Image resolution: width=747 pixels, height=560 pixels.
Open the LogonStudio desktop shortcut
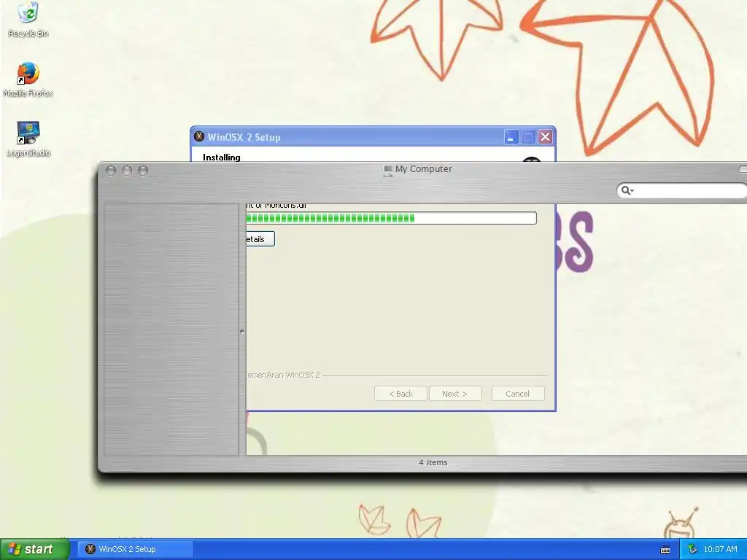pos(28,139)
